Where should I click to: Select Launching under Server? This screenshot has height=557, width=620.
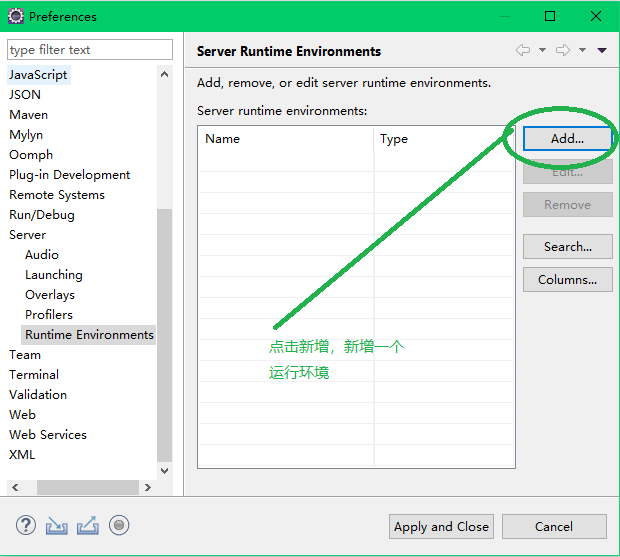[x=54, y=275]
